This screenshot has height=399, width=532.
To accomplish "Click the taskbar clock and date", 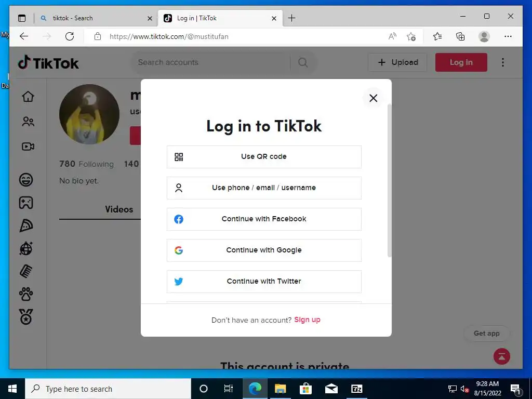I will (487, 389).
